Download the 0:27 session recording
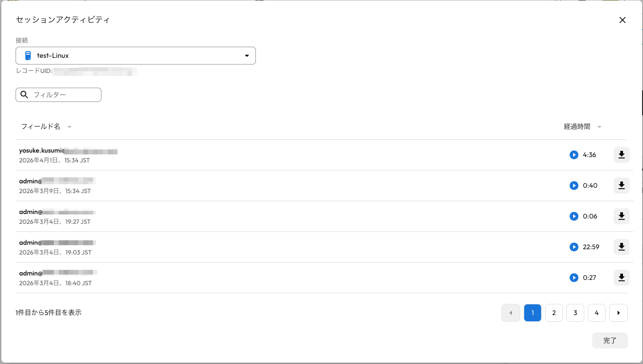This screenshot has height=364, width=643. (621, 278)
